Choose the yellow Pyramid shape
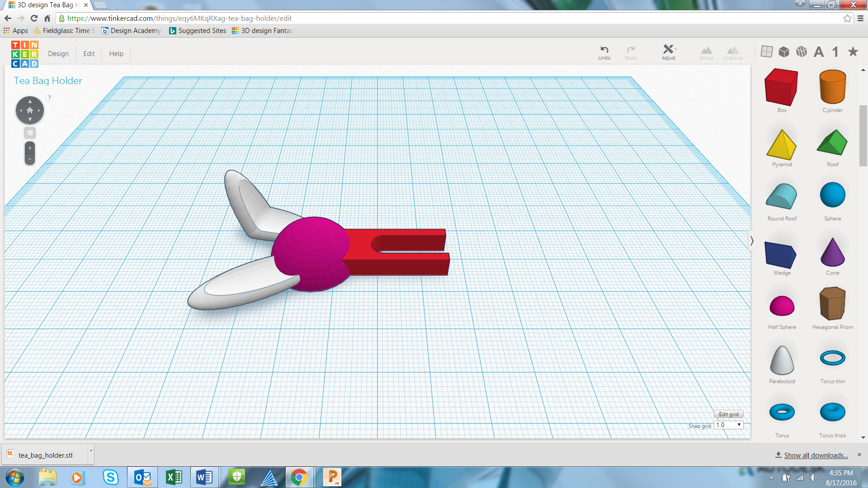This screenshot has height=488, width=868. (x=781, y=145)
